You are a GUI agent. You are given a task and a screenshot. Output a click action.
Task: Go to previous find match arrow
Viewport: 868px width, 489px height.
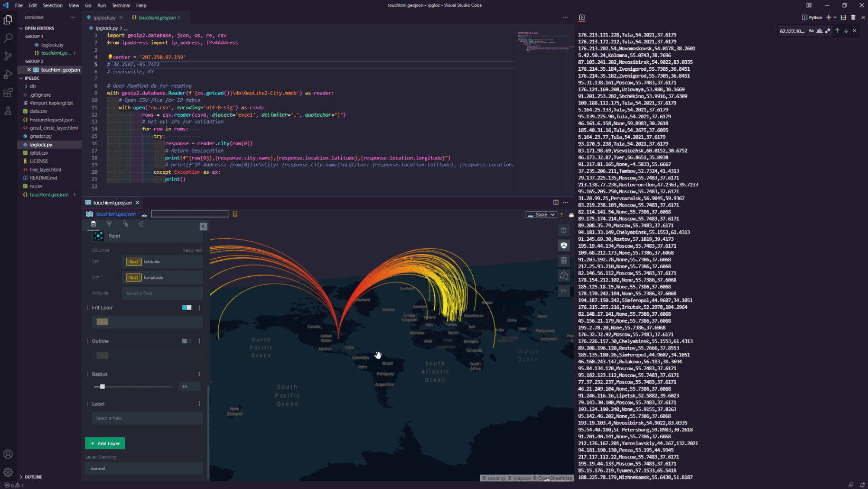click(x=837, y=31)
